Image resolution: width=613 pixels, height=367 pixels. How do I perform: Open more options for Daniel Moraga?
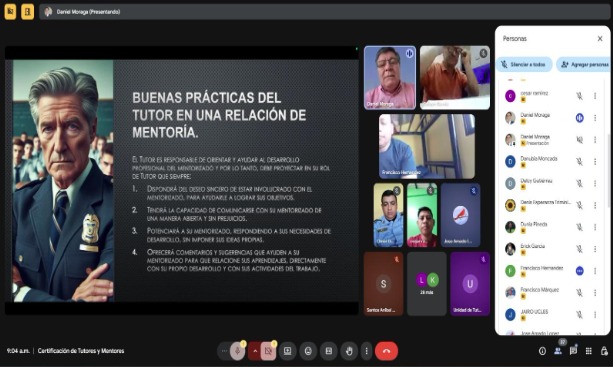(x=595, y=118)
